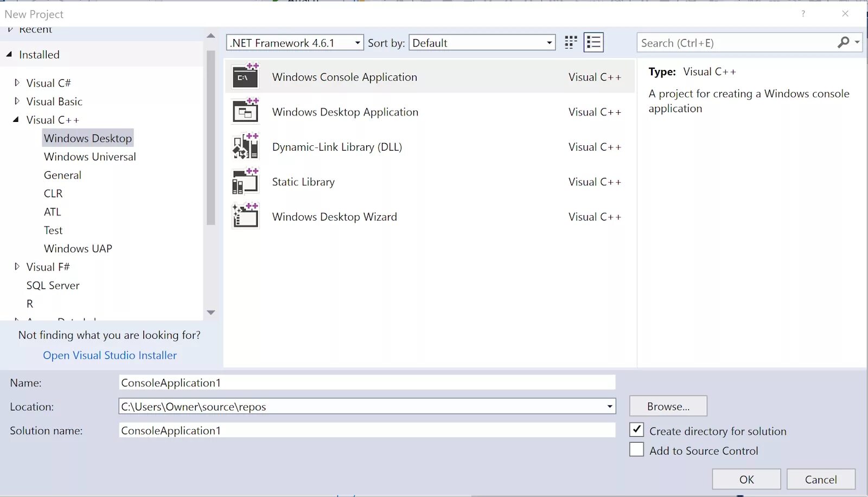Open search options dropdown arrow
Screen dimensions: 868x497
click(857, 42)
